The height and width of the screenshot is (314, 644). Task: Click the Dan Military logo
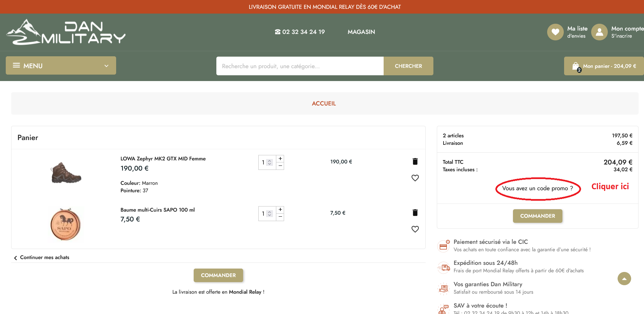point(66,32)
